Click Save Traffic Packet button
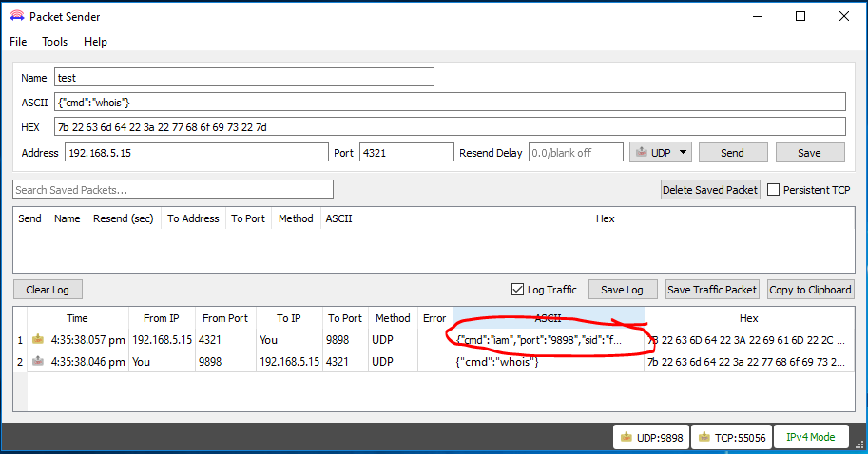The width and height of the screenshot is (868, 454). point(712,289)
